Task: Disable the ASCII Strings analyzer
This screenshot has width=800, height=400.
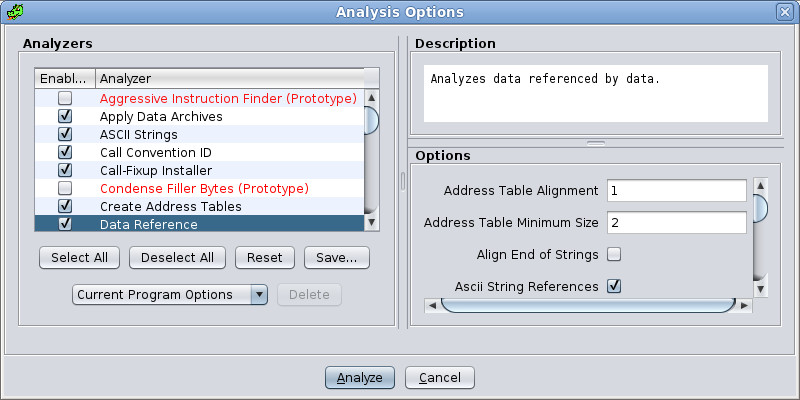Action: click(65, 135)
